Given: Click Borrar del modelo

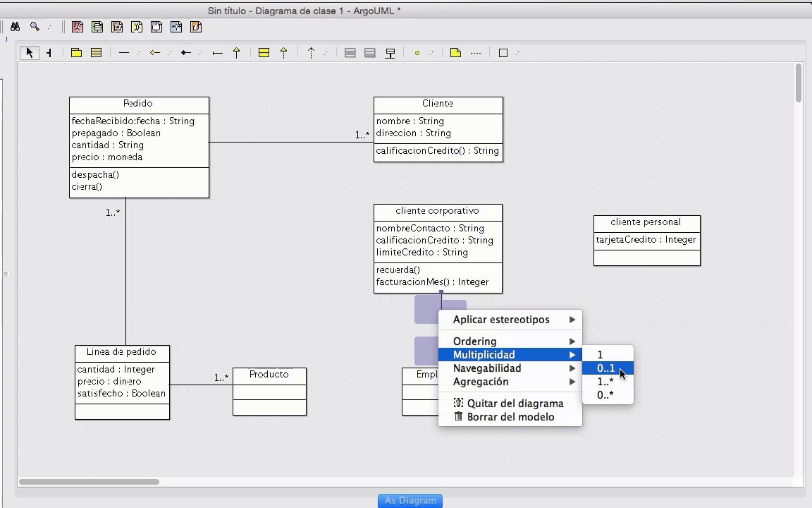Looking at the screenshot, I should 510,417.
